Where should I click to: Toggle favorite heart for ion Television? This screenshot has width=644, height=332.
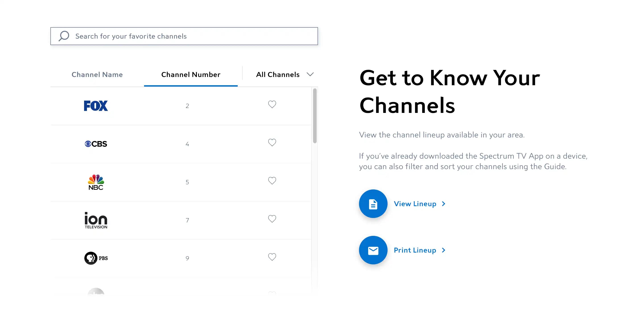[272, 219]
